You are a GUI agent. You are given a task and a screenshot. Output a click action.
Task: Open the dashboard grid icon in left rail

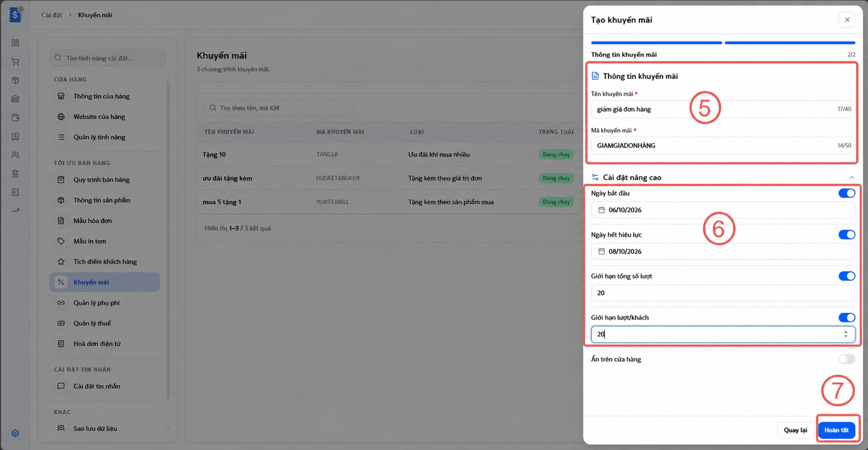(x=15, y=43)
